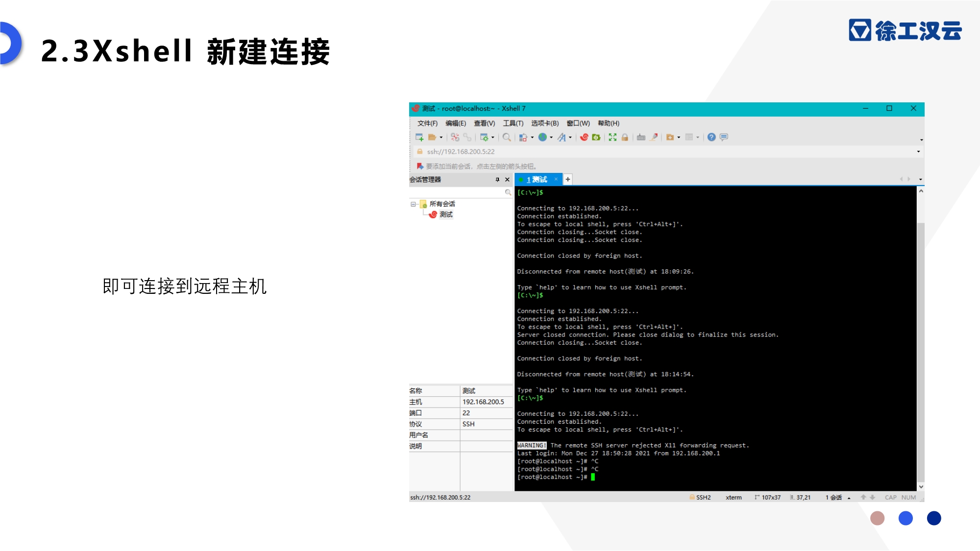
Task: Open dropdown next to Open Session folder
Action: (x=441, y=138)
